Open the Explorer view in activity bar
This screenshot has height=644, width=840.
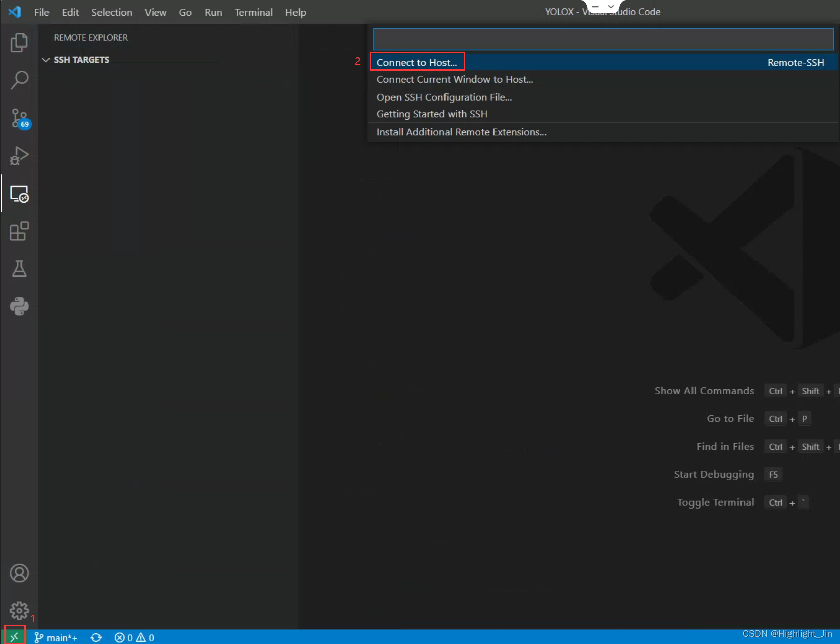[19, 42]
